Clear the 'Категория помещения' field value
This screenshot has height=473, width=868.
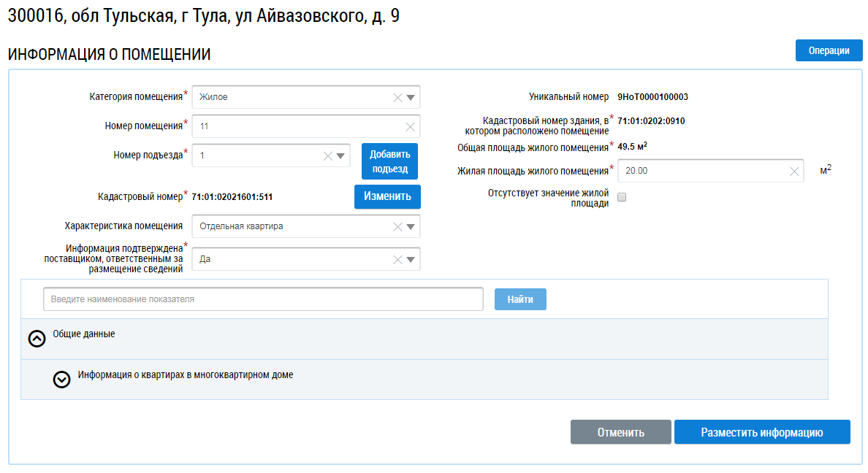pyautogui.click(x=397, y=98)
